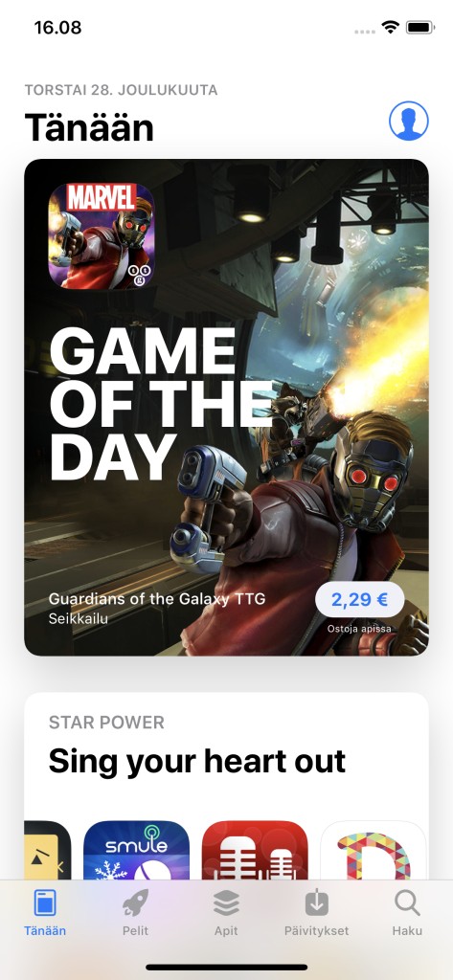The height and width of the screenshot is (980, 453).
Task: Tap the Marvel Guardians app icon
Action: [x=102, y=235]
